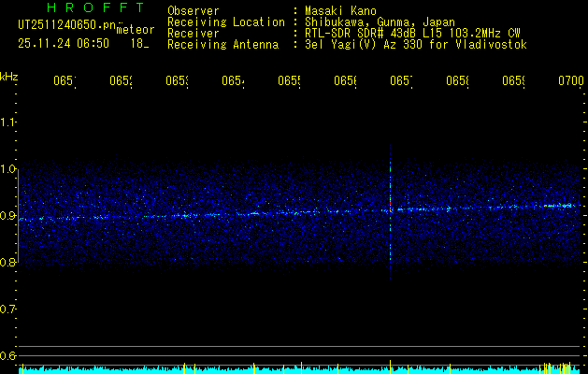Select the observer name Masaki Kano
The image size is (588, 374).
340,11
